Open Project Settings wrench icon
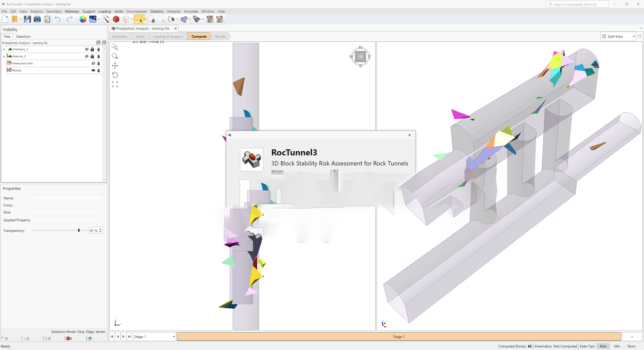Image resolution: width=644 pixels, height=350 pixels. coord(106,19)
